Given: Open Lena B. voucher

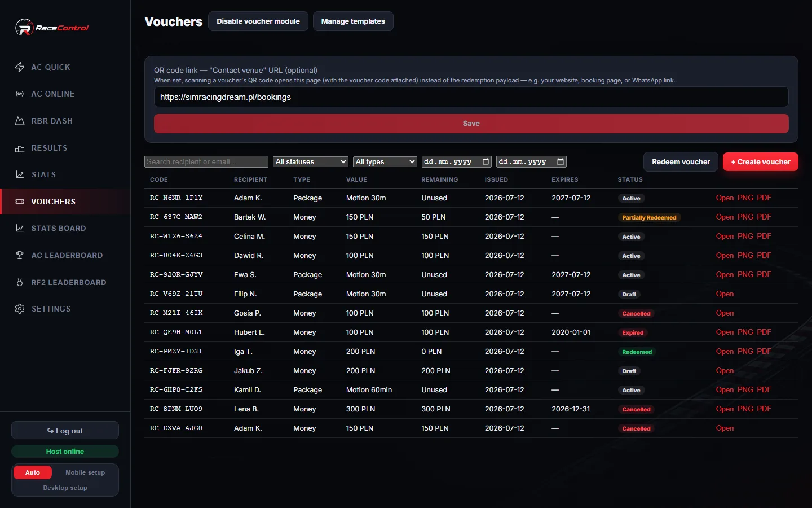Looking at the screenshot, I should (725, 409).
